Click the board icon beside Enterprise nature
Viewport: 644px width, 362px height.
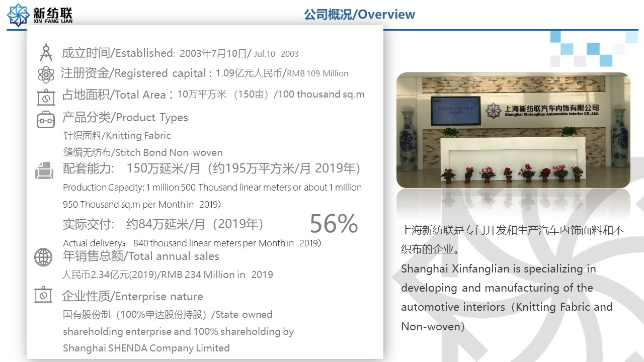(x=43, y=295)
